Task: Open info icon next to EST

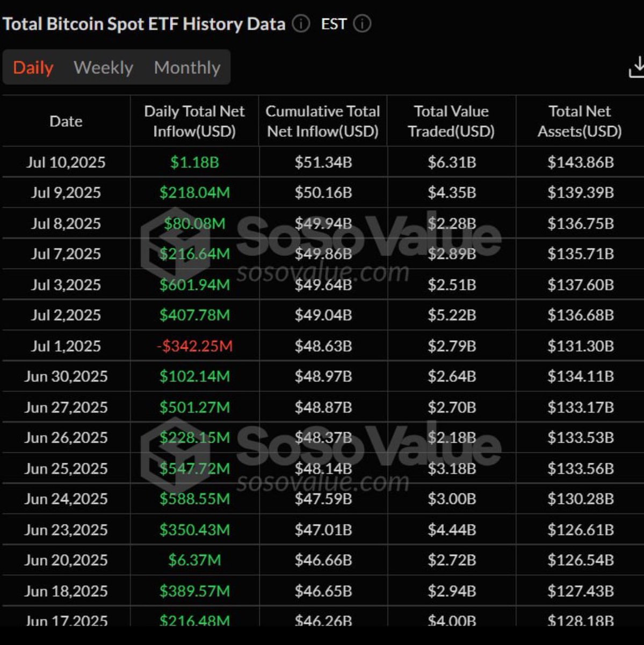Action: [363, 24]
